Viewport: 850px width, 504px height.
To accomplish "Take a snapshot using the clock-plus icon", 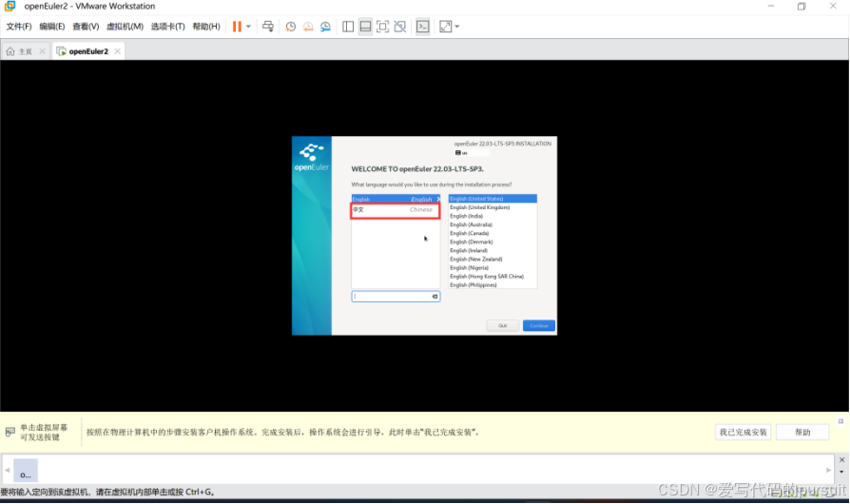I will (x=291, y=27).
